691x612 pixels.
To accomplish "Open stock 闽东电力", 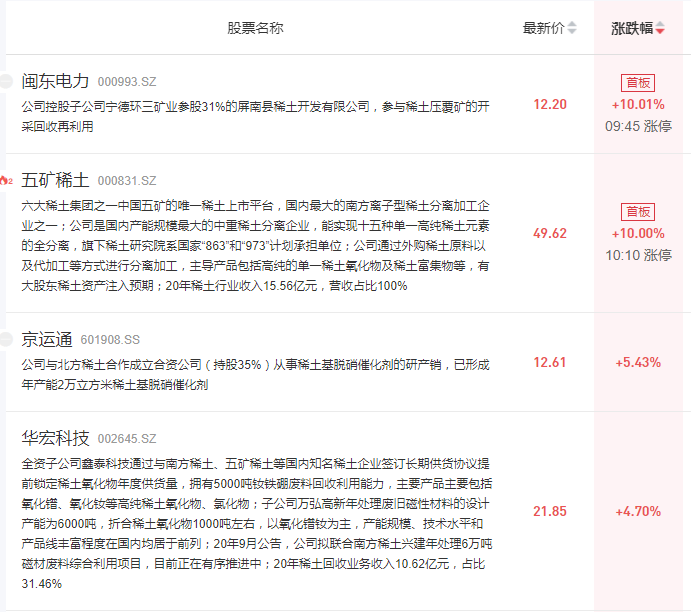I will coord(55,81).
